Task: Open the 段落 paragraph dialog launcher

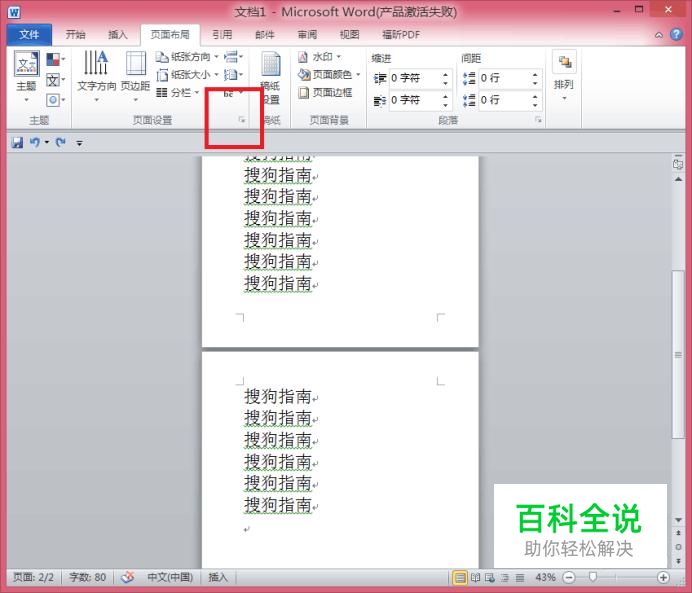Action: point(538,120)
